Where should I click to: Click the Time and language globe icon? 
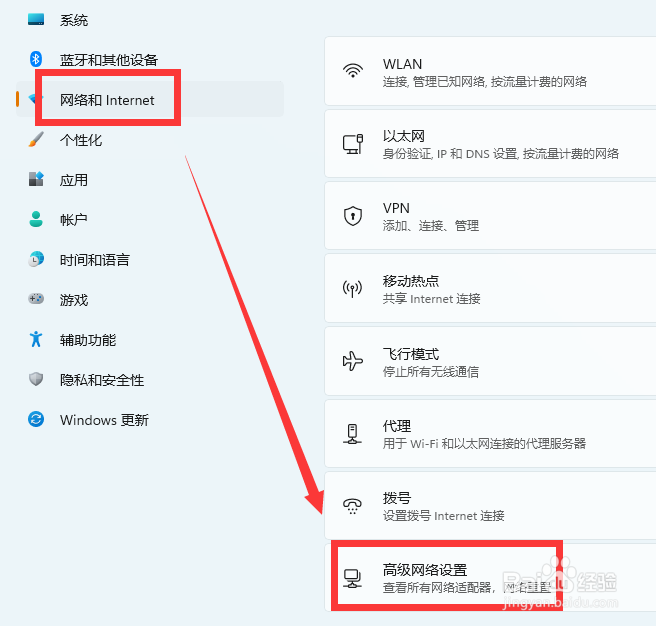click(x=36, y=259)
